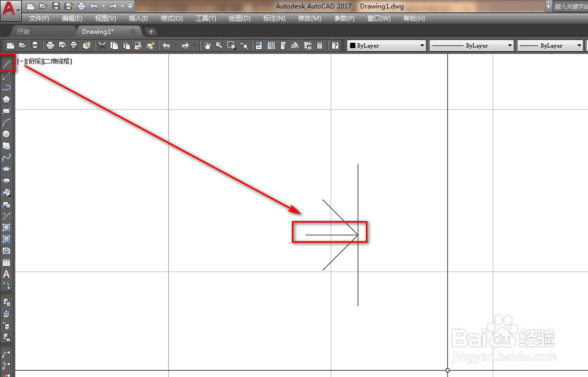Select the Circle tool
The image size is (588, 377).
(x=6, y=134)
